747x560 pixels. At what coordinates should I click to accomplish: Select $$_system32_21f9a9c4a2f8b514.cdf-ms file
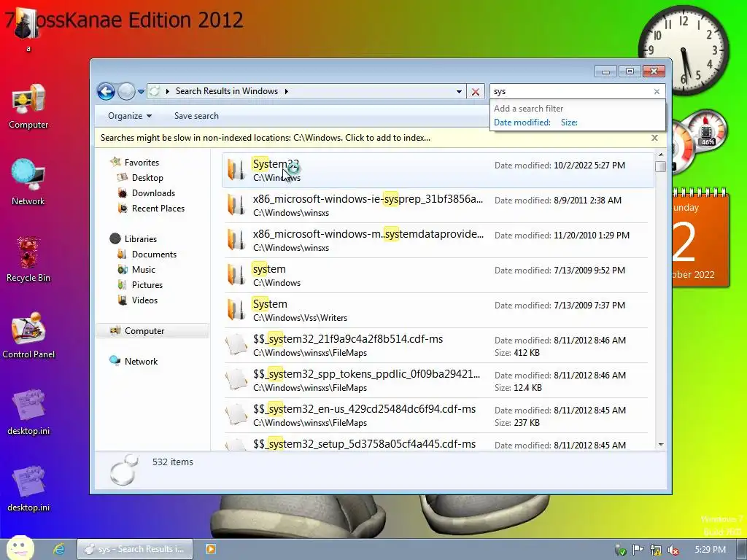[x=436, y=345]
